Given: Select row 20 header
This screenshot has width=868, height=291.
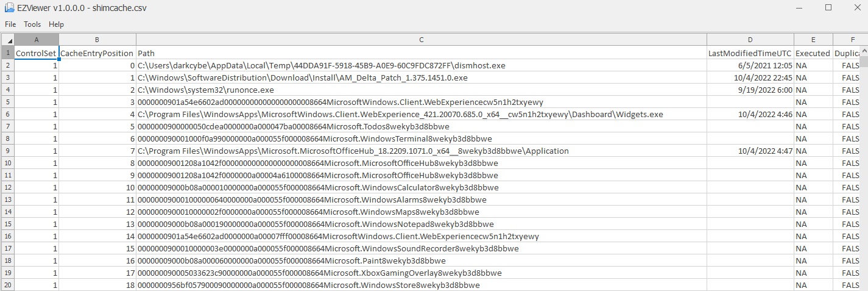Looking at the screenshot, I should click(7, 285).
